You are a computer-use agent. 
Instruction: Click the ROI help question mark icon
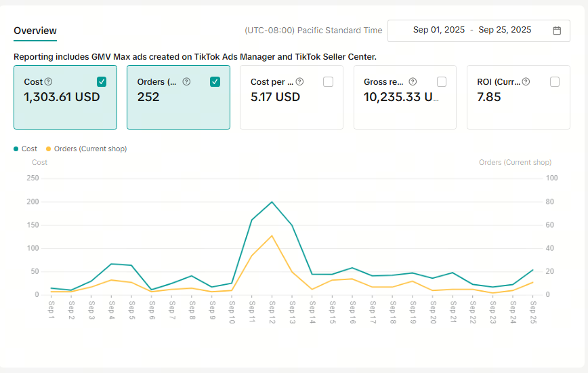(x=526, y=81)
